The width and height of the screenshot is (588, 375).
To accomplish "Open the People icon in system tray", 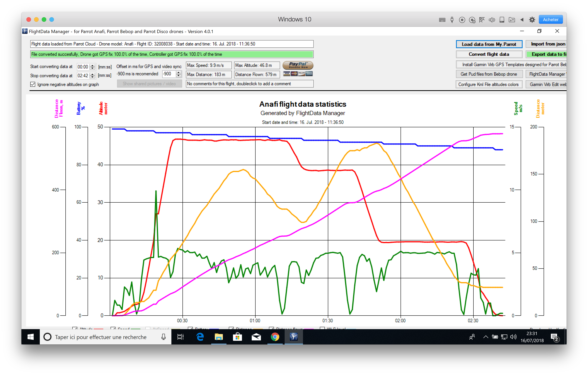I will 472,337.
